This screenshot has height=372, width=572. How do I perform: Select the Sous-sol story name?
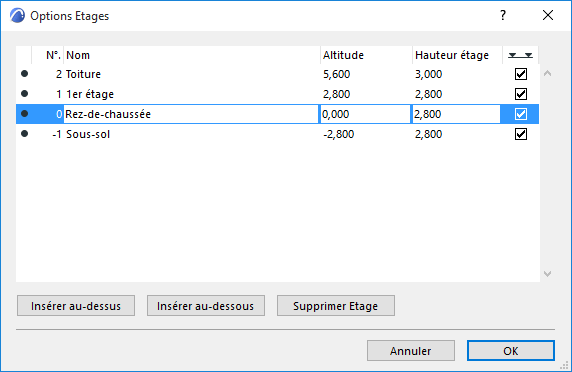(88, 134)
